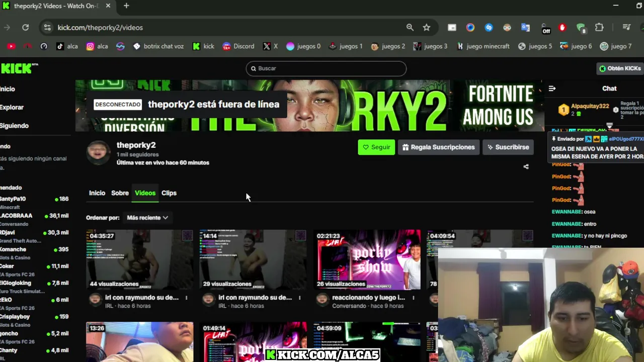
Task: Switch to the Inicio channel tab
Action: (x=97, y=193)
